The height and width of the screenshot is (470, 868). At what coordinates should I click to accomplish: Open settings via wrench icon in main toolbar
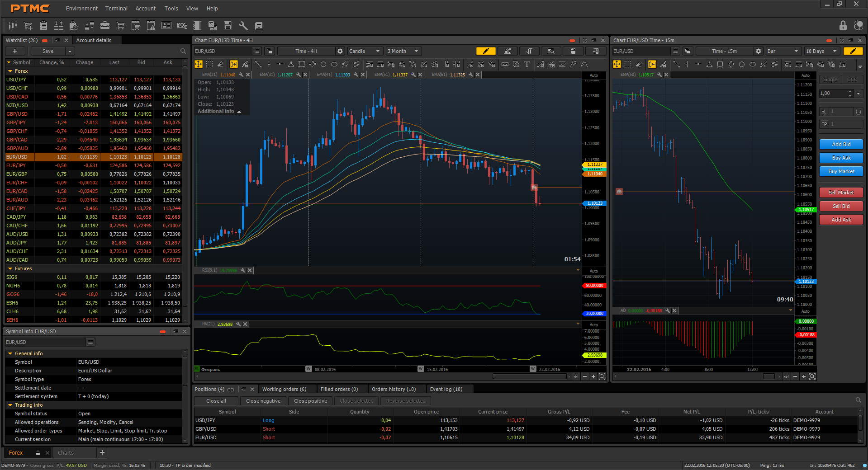[243, 26]
